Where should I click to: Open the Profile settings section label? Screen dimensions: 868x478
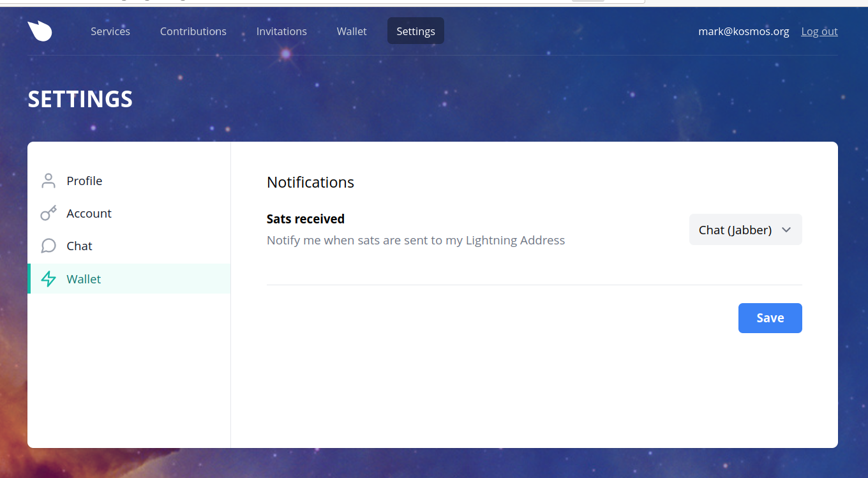(x=84, y=181)
